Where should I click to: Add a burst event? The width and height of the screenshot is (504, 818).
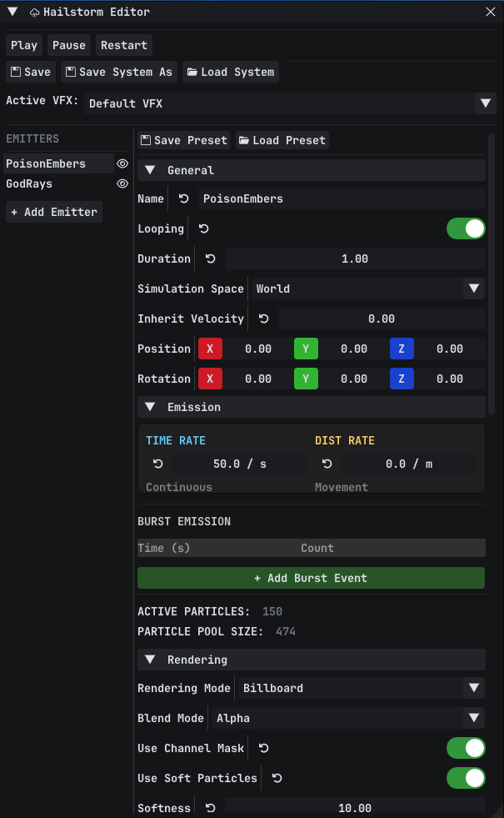point(312,578)
